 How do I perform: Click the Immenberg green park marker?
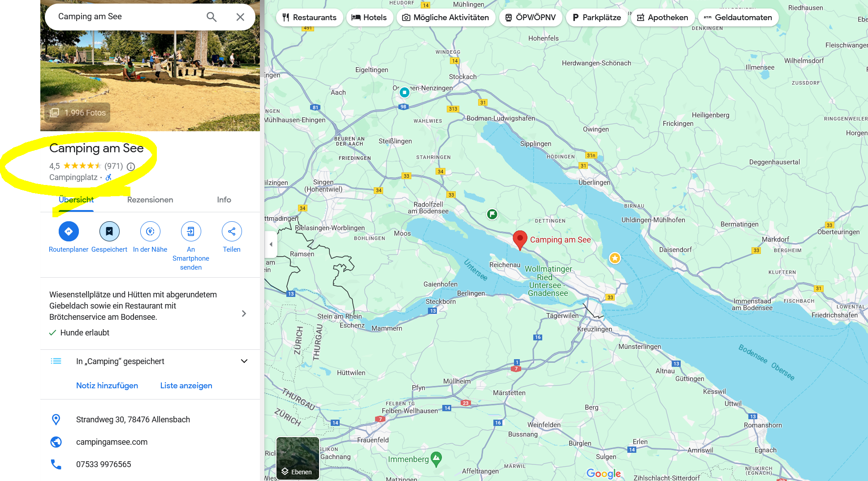coord(436,459)
